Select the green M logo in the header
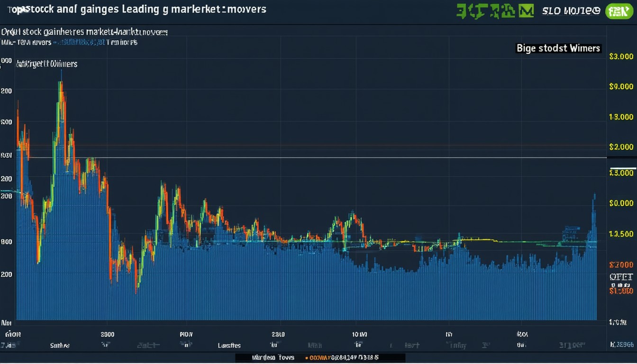Viewport: 637px width, 364px height. tap(526, 10)
